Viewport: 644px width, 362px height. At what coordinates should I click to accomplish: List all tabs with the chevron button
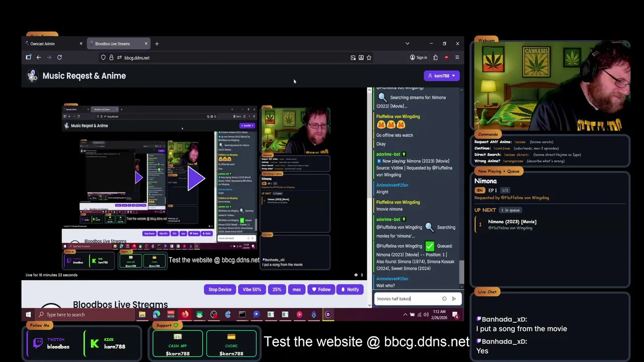point(407,44)
